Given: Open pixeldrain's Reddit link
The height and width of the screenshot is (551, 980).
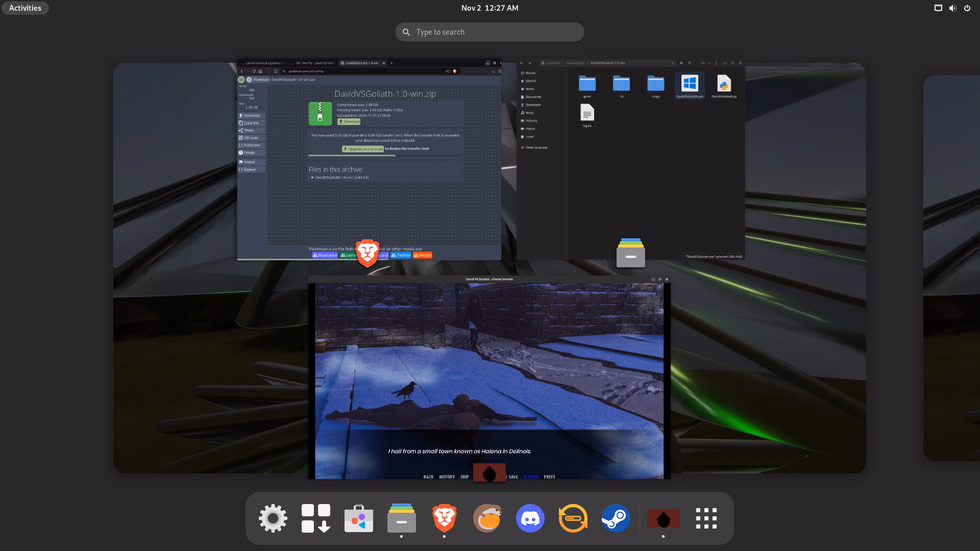Looking at the screenshot, I should [423, 255].
